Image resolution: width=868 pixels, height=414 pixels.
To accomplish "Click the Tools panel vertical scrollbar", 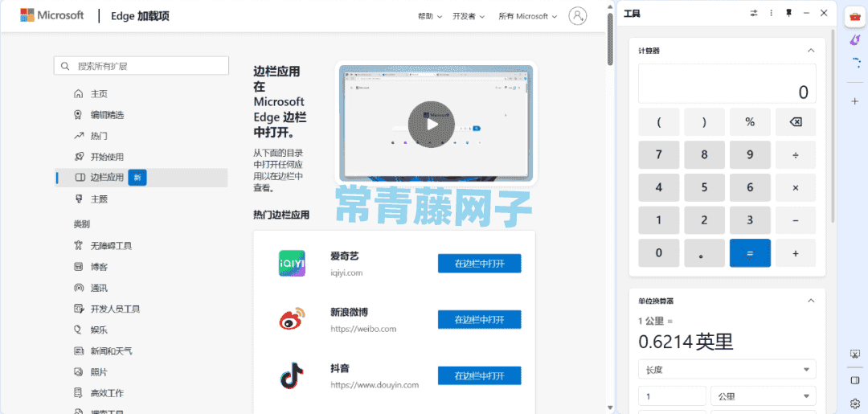I will click(x=833, y=127).
